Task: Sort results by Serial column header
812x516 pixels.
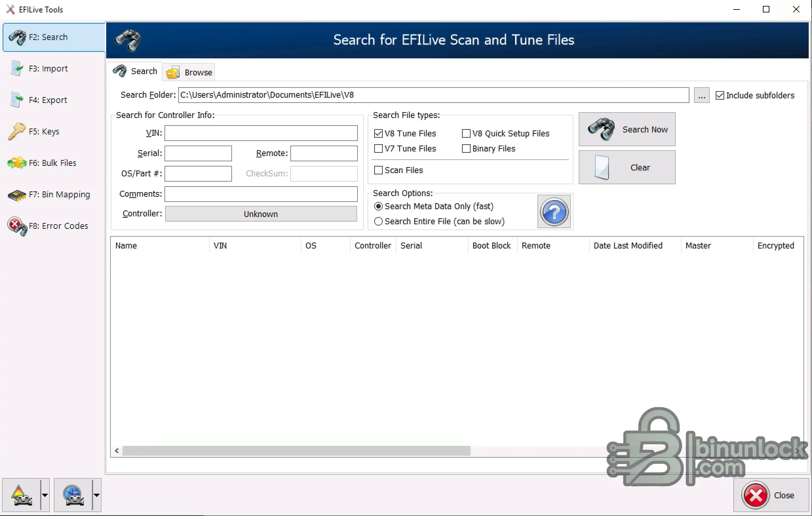Action: [x=432, y=246]
